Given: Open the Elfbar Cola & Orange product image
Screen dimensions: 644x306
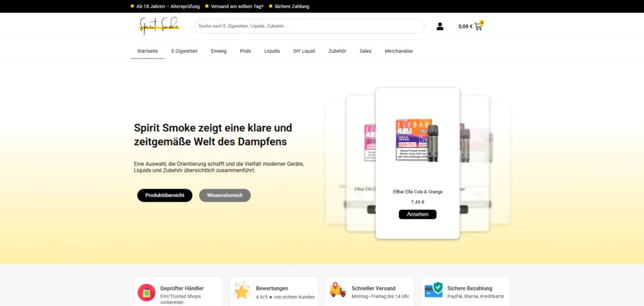Looking at the screenshot, I should pyautogui.click(x=418, y=140).
